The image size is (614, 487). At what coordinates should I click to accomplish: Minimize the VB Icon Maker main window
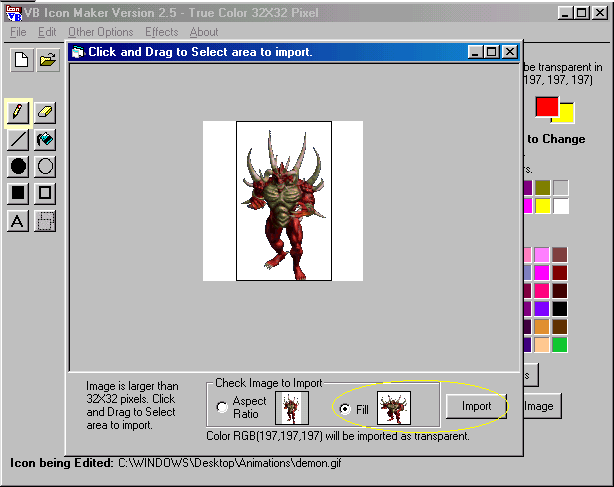[x=565, y=13]
